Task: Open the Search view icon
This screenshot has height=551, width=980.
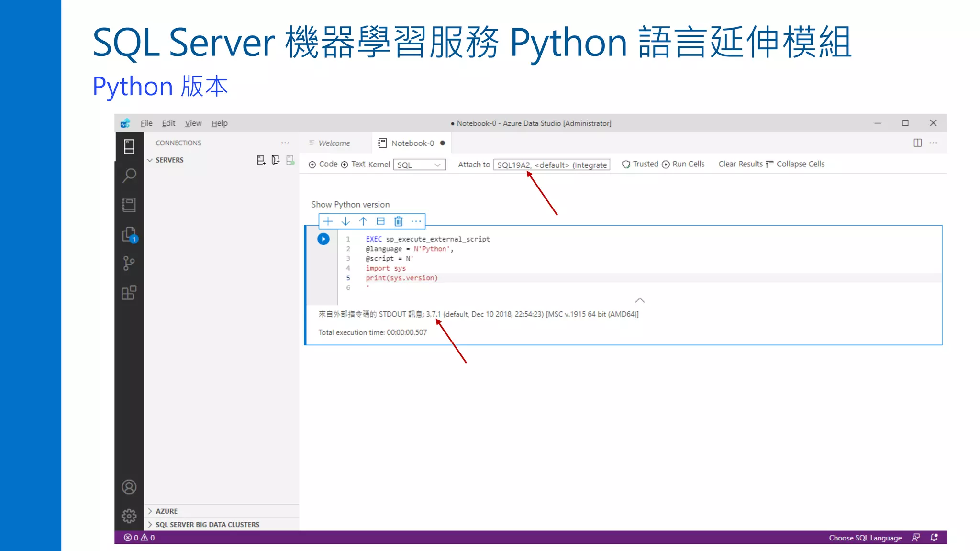Action: point(129,176)
